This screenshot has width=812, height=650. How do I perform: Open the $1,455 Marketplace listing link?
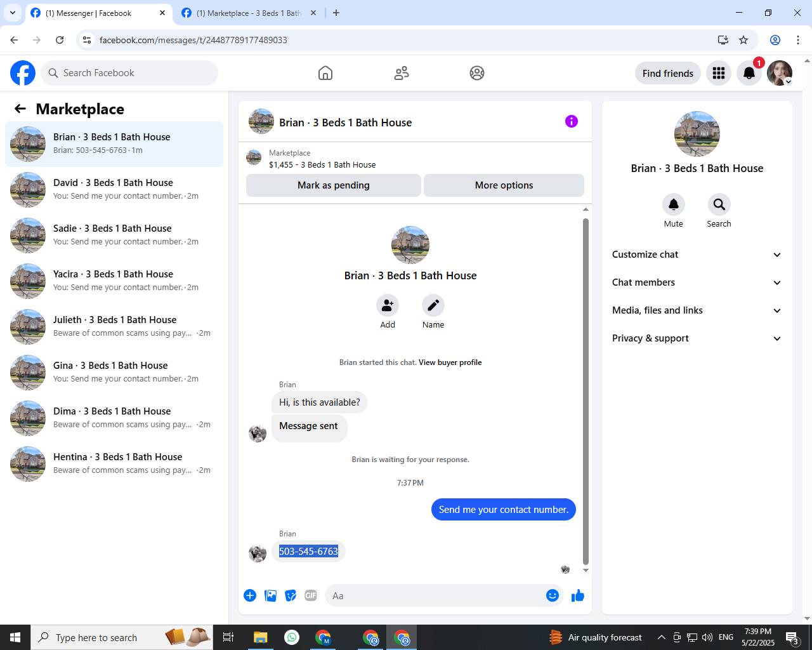point(322,164)
